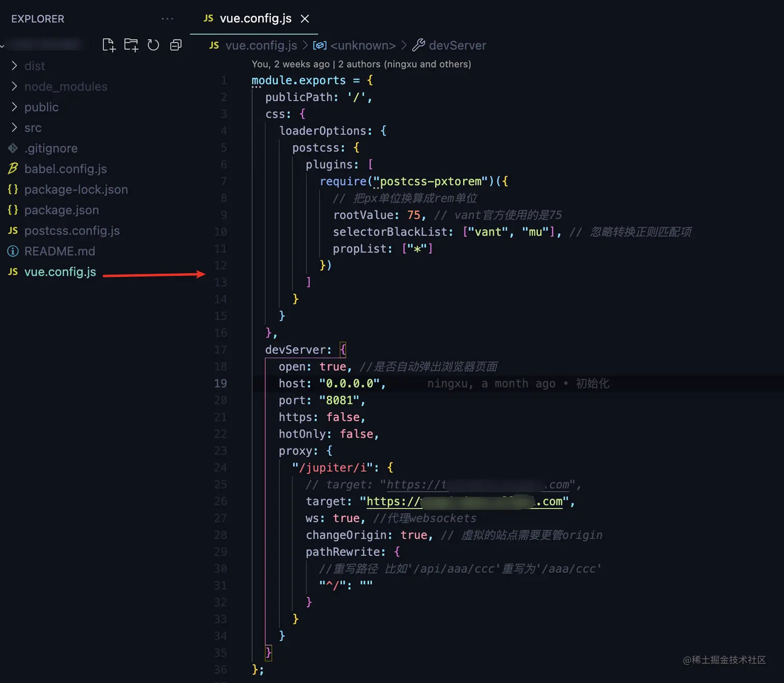
Task: Click the rootValue number 75
Action: (413, 215)
